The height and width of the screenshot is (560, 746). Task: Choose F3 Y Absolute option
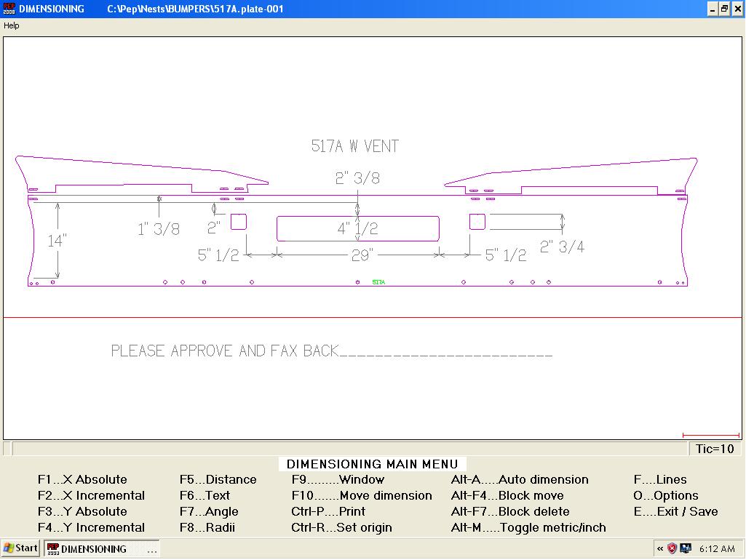82,512
